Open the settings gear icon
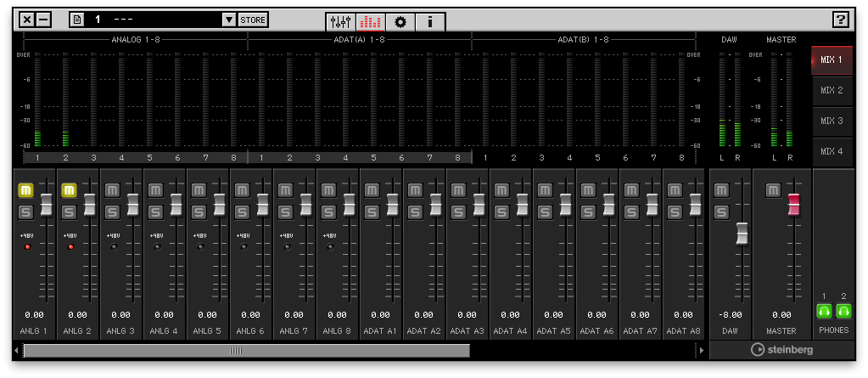This screenshot has width=868, height=378. tap(400, 22)
